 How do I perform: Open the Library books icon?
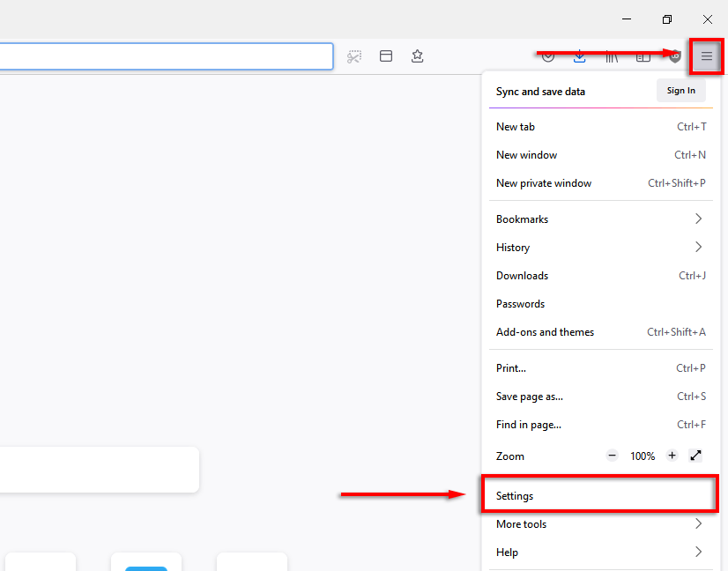[612, 56]
